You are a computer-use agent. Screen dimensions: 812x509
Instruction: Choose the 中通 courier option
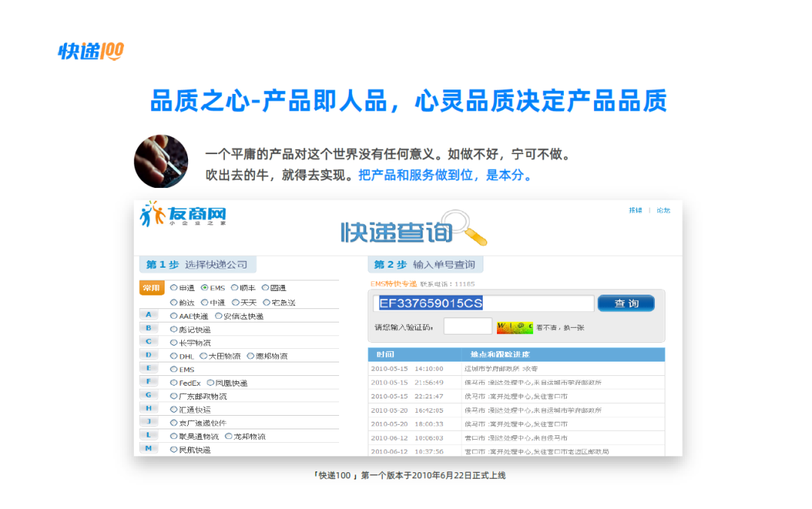pos(205,302)
